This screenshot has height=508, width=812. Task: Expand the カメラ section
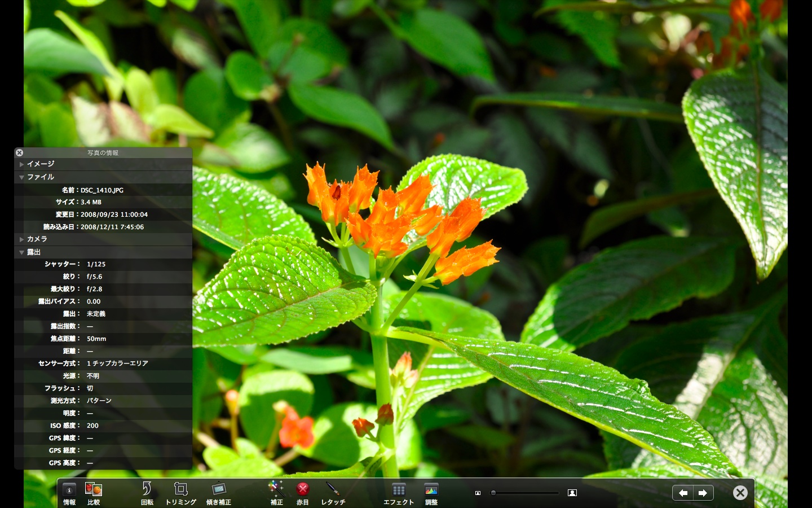click(x=21, y=239)
